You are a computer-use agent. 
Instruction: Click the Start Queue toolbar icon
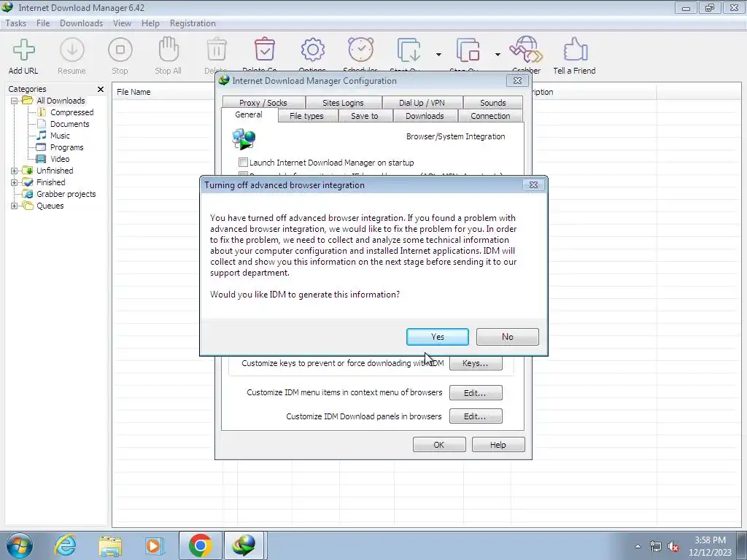(409, 50)
